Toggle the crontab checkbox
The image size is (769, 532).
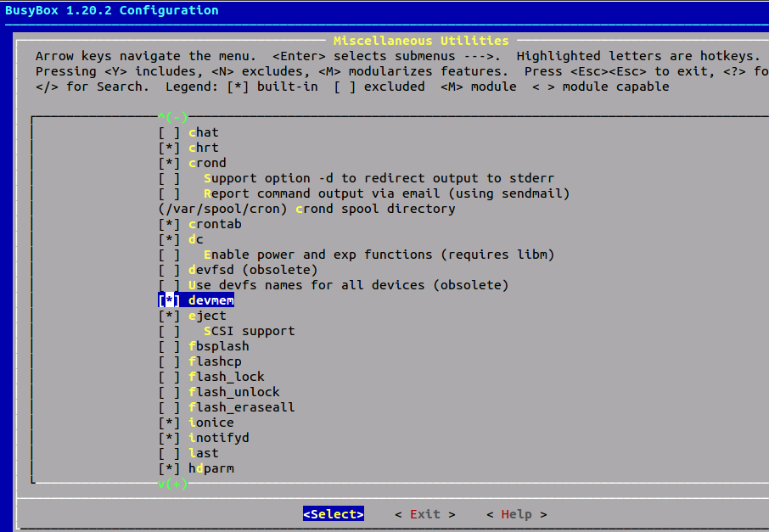[169, 224]
